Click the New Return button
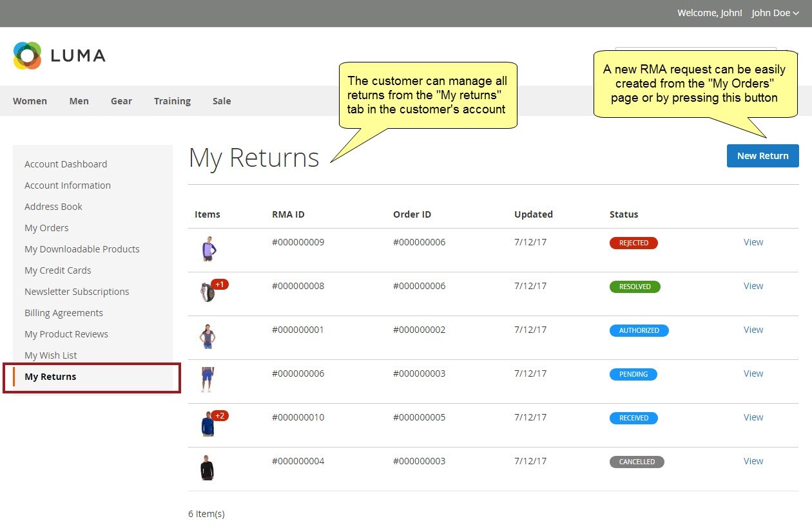This screenshot has height=528, width=812. click(x=763, y=156)
